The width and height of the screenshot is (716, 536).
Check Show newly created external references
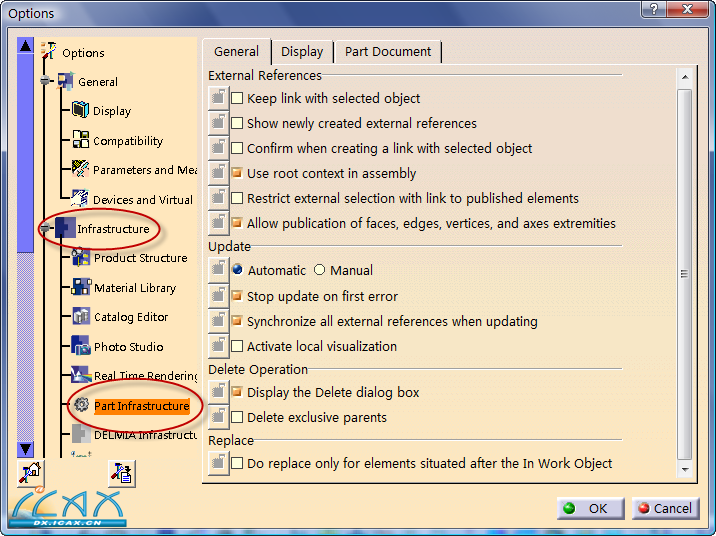(x=237, y=123)
